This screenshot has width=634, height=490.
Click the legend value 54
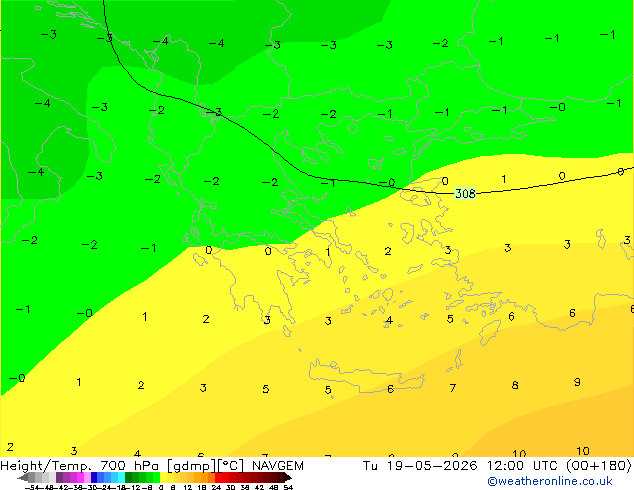[288, 488]
